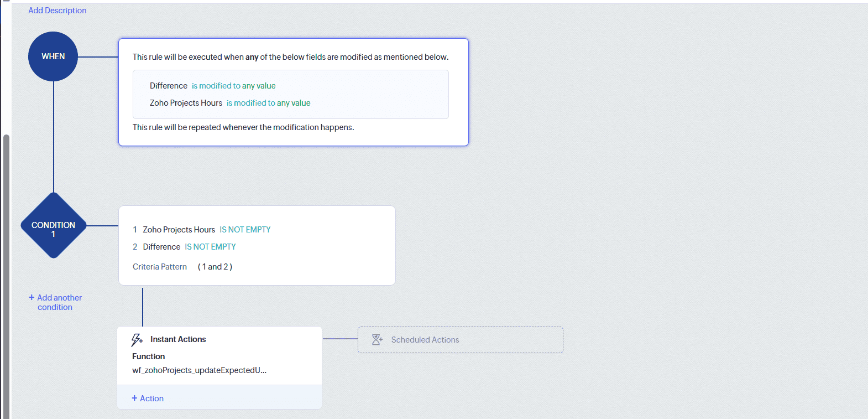
Task: Open the wf_zohoProjects_updateExpectedU... function
Action: point(199,370)
